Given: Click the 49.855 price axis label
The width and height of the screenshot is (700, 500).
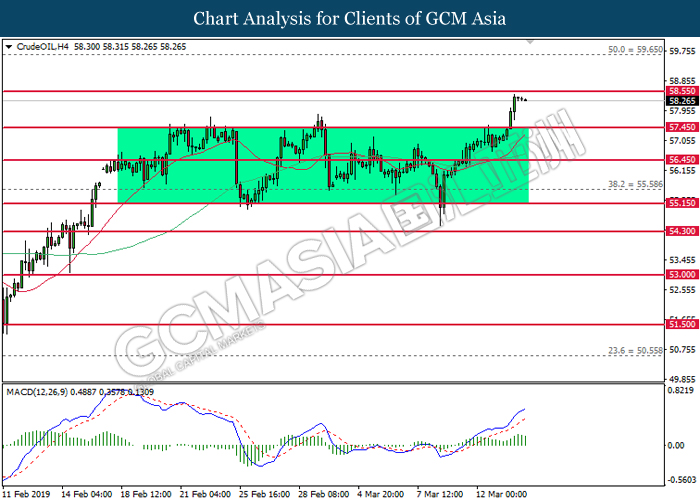Looking at the screenshot, I should point(682,379).
